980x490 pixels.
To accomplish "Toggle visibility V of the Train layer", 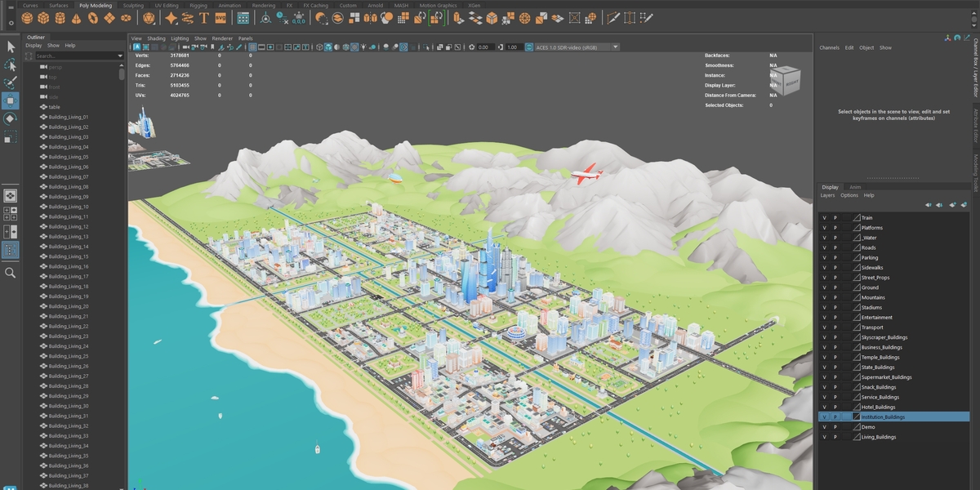I will 825,218.
